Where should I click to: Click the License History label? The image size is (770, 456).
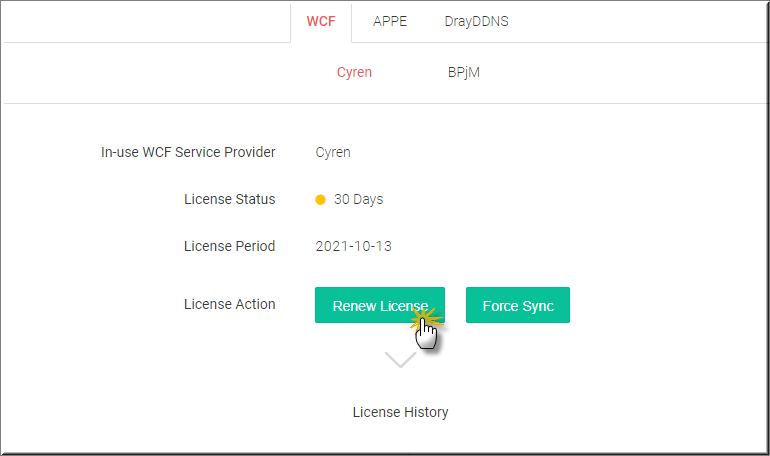(400, 412)
